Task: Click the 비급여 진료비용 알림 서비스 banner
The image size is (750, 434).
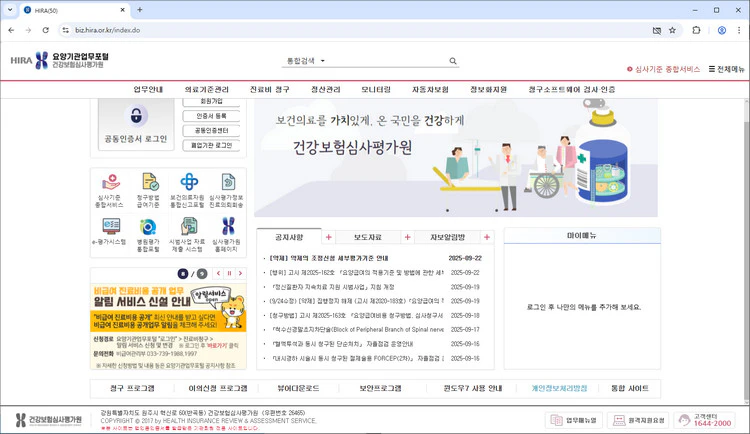Action: pyautogui.click(x=168, y=326)
